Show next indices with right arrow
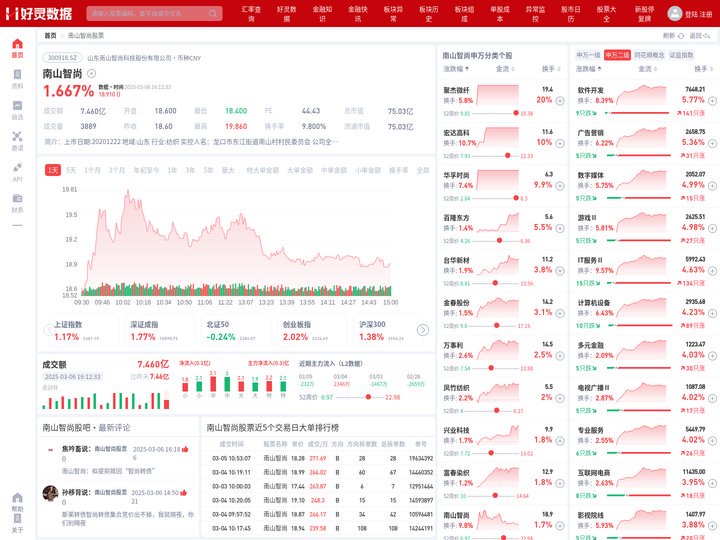This screenshot has height=540, width=720. (423, 330)
